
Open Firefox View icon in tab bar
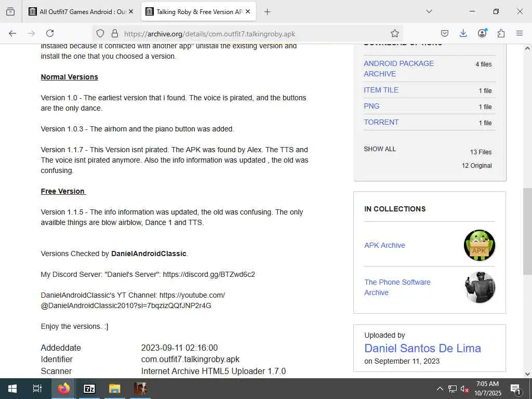click(10, 11)
